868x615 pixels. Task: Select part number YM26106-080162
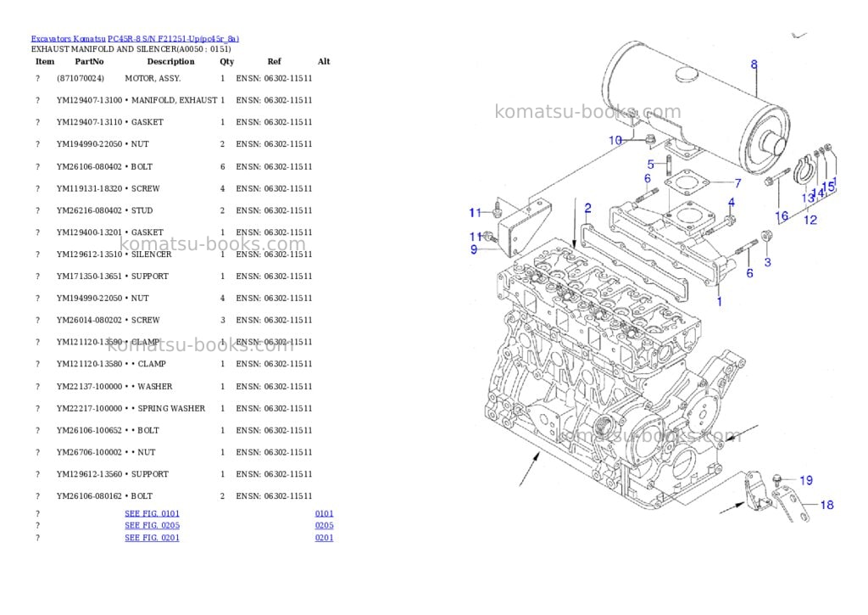click(89, 496)
